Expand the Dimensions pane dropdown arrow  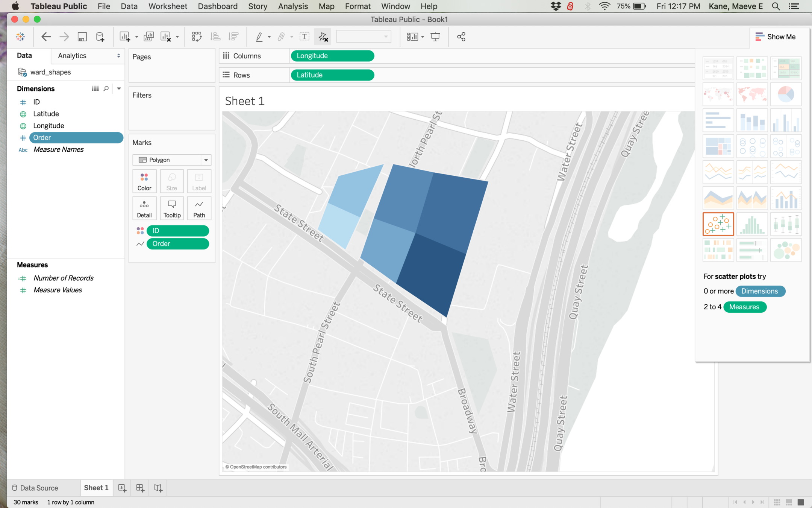(119, 88)
